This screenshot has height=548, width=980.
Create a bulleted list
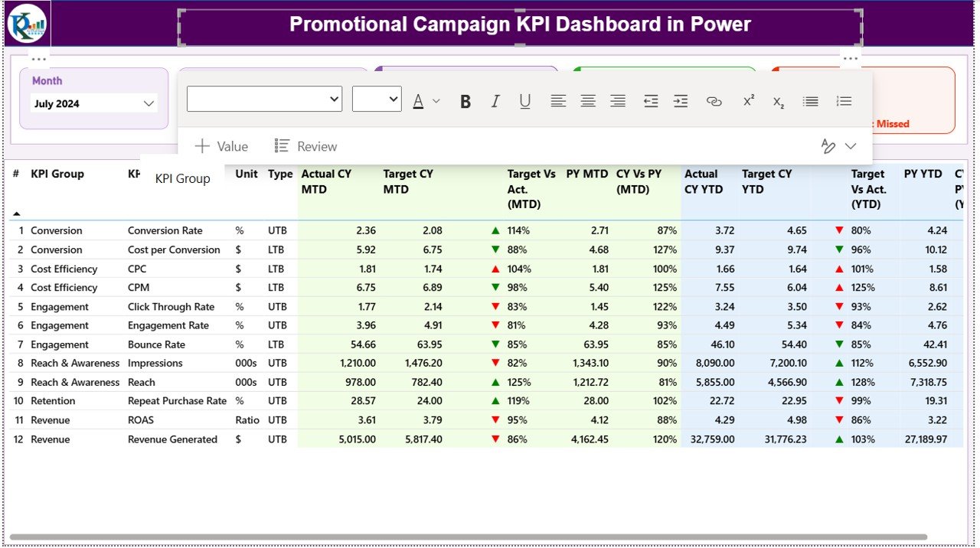point(810,100)
